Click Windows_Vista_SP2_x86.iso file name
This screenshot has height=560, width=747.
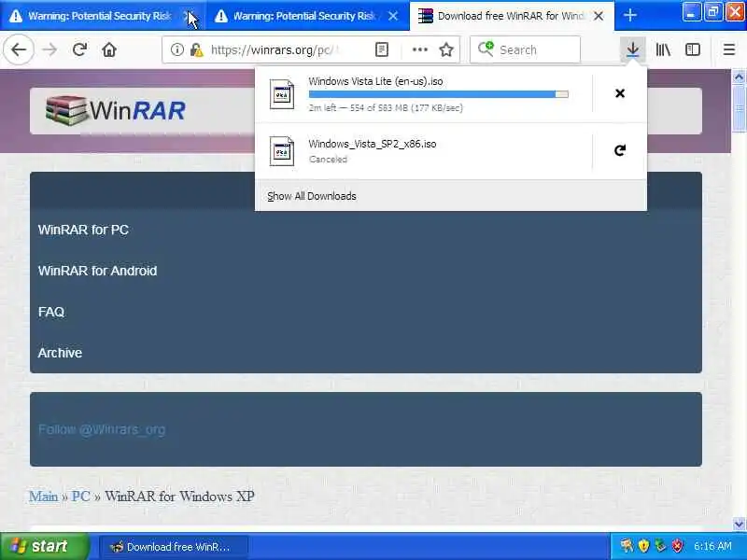point(373,144)
